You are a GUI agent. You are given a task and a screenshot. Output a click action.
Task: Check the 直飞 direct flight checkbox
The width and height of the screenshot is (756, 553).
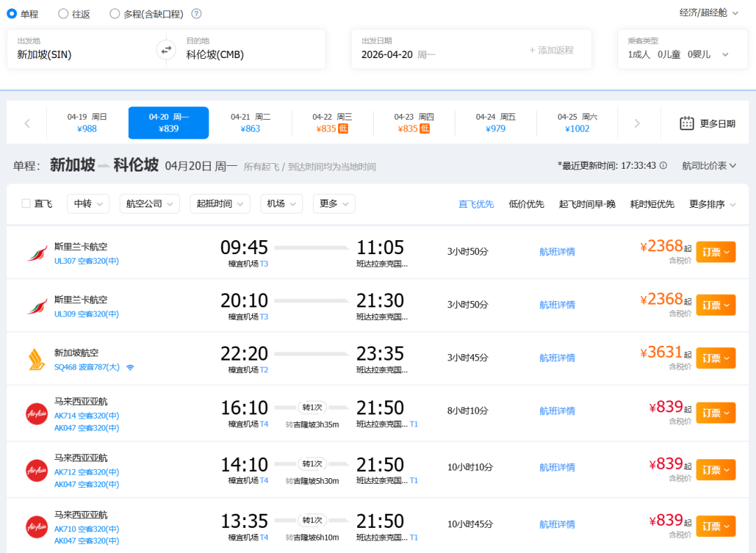pos(27,204)
